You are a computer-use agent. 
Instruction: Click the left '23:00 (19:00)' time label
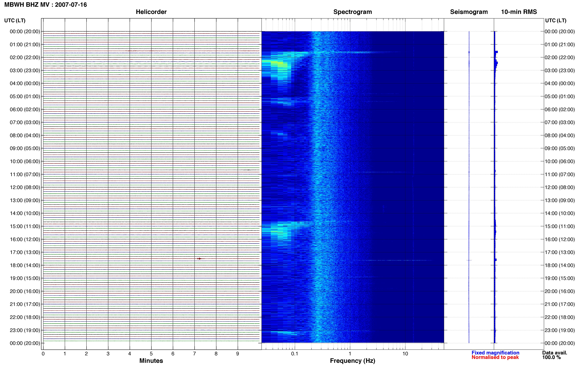[25, 330]
